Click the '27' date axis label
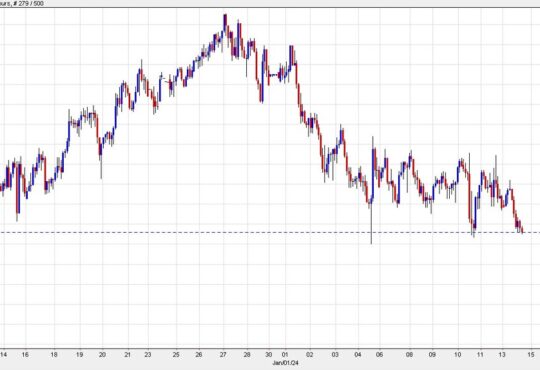Image resolution: width=540 pixels, height=370 pixels. pyautogui.click(x=223, y=354)
